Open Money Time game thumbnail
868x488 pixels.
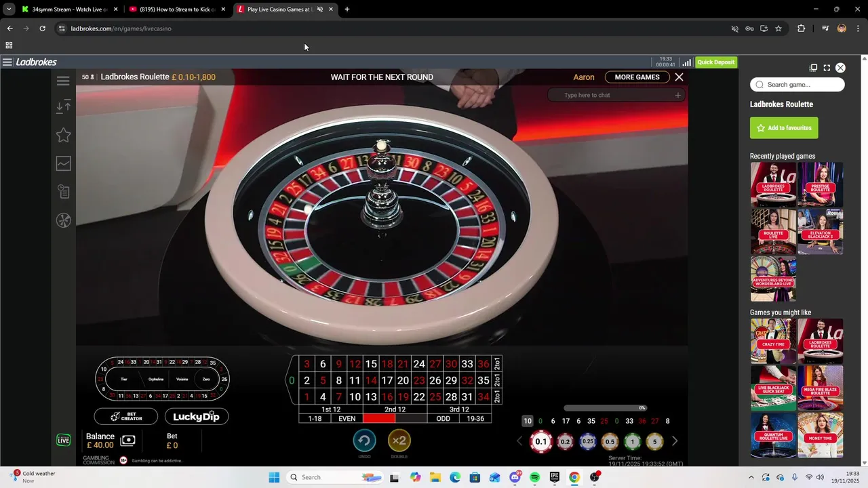coord(821,435)
